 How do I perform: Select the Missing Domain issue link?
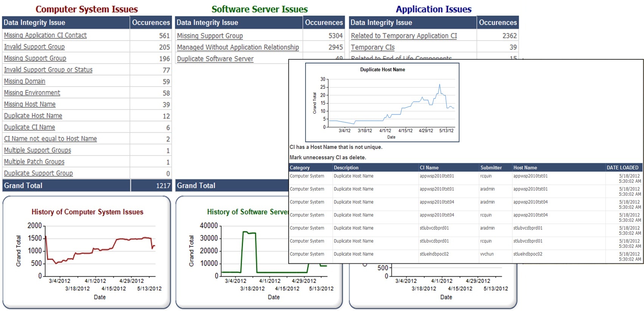[25, 81]
